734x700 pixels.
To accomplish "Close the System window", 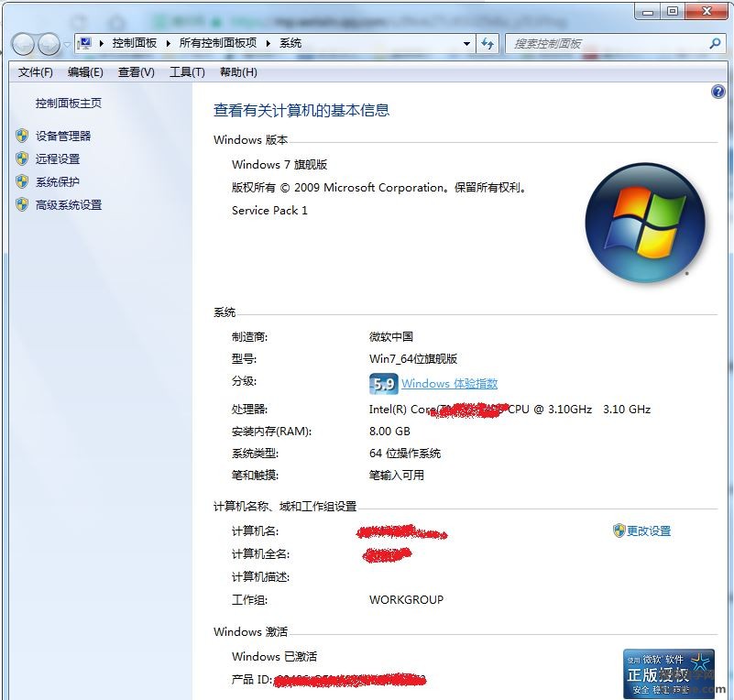I will [707, 11].
